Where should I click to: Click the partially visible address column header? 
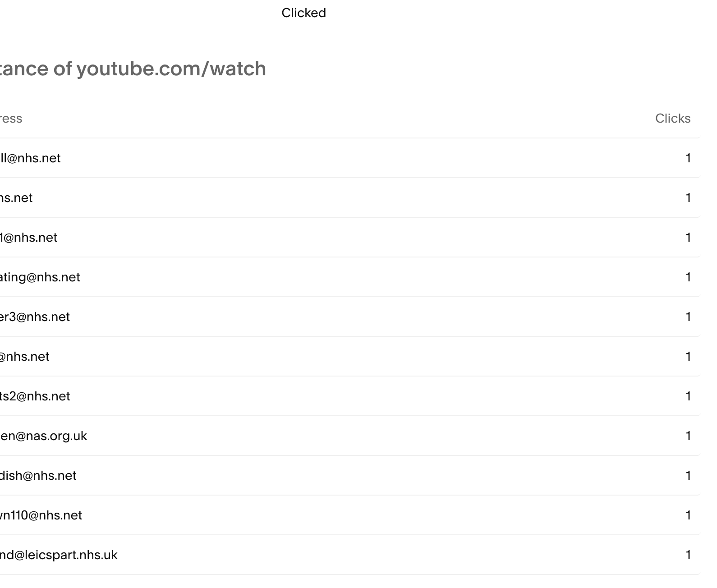(11, 118)
